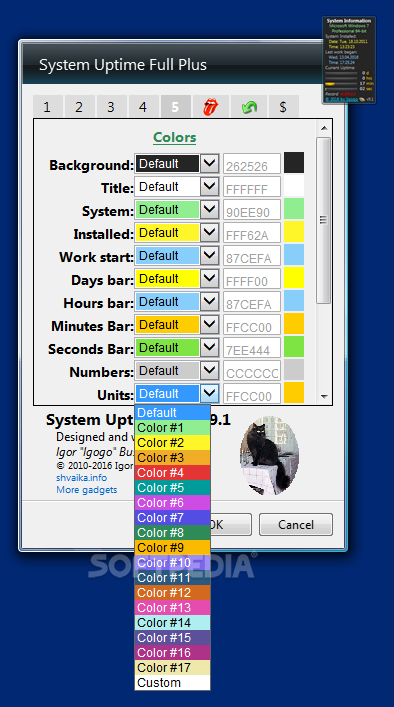Click the Background hex field 262526
394x707 pixels.
252,164
